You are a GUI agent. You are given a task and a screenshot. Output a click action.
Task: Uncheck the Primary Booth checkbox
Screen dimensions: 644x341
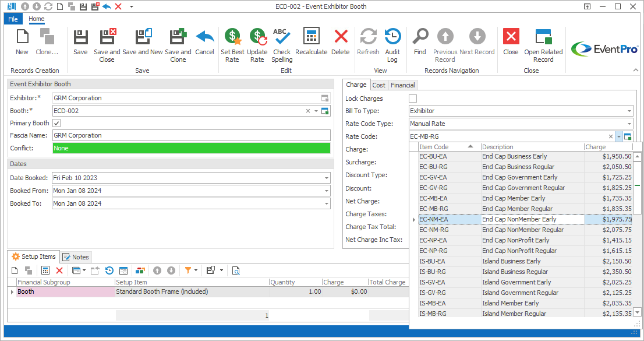(56, 123)
